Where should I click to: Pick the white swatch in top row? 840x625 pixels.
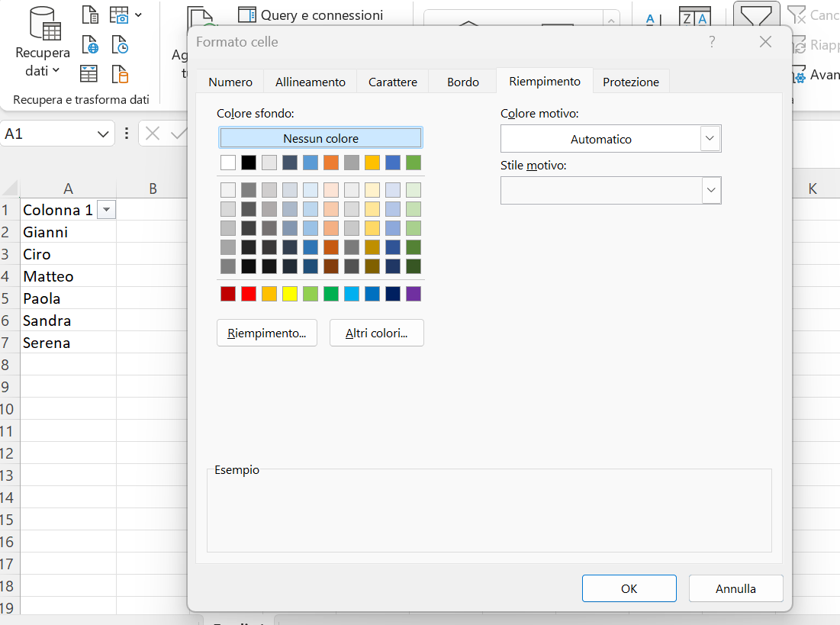click(227, 163)
